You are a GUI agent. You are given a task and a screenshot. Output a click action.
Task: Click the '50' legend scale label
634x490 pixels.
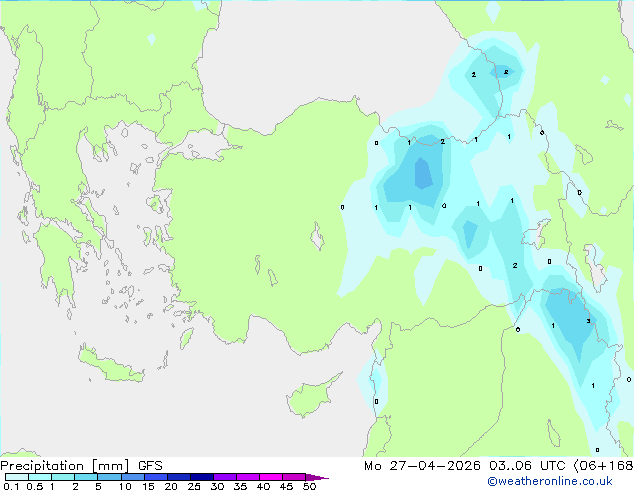309,486
